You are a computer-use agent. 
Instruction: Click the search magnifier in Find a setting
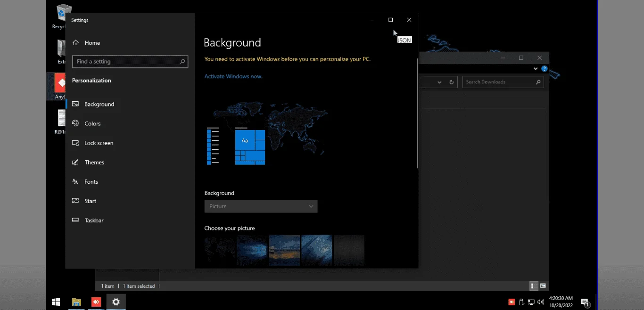pyautogui.click(x=182, y=62)
